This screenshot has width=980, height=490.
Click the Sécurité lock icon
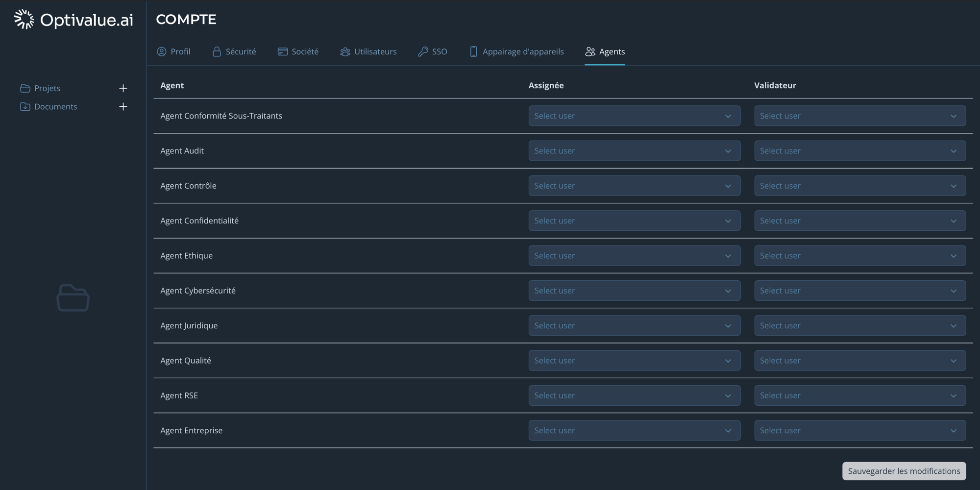tap(217, 51)
